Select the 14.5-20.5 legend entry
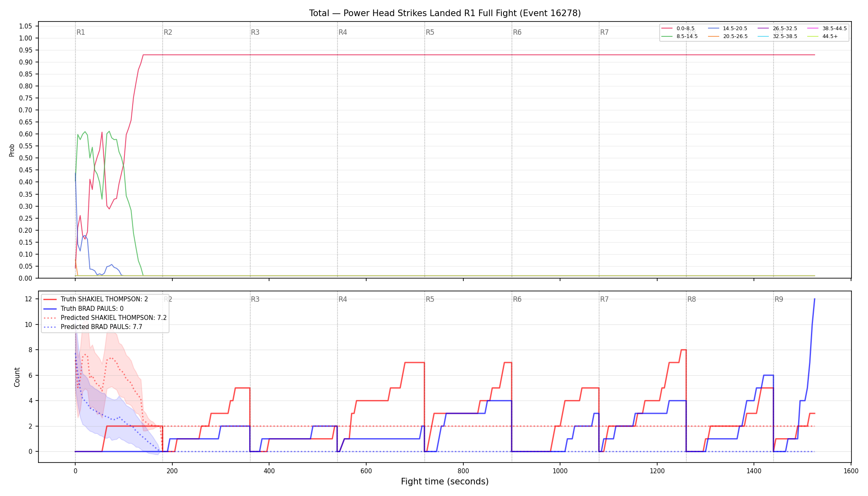 coord(728,29)
